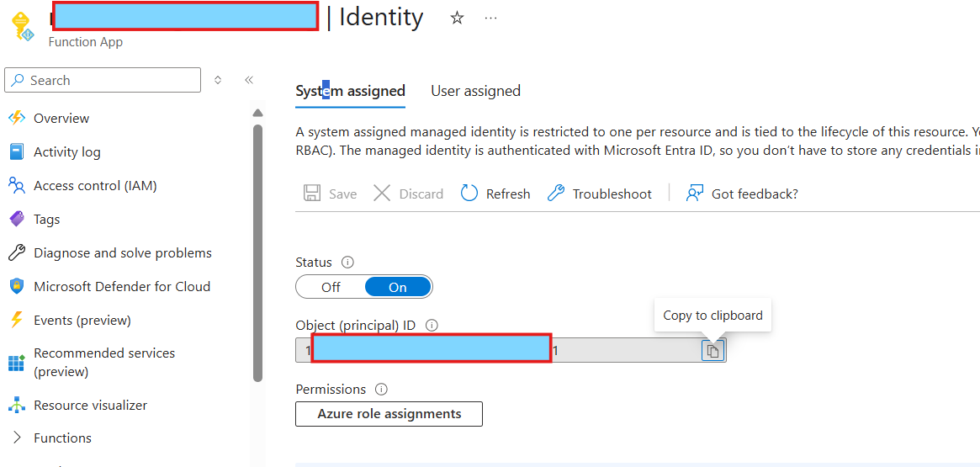The image size is (980, 467).
Task: Open Azure role assignments
Action: pos(389,414)
